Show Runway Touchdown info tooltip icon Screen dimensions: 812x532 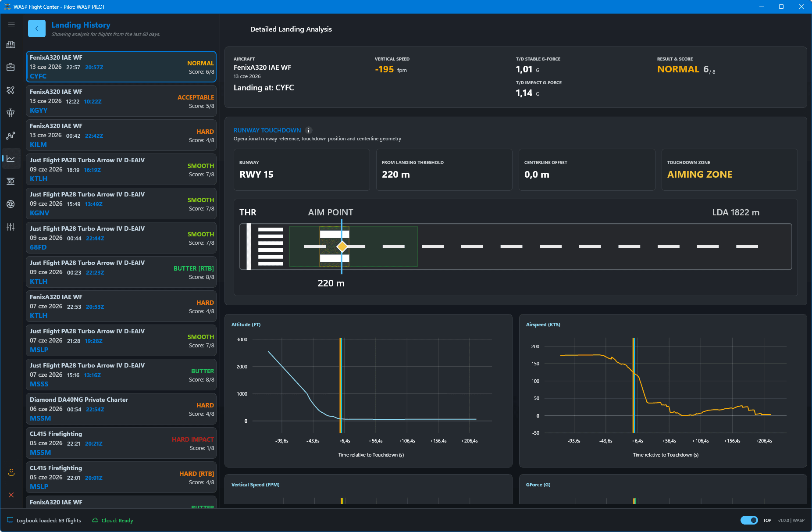309,130
